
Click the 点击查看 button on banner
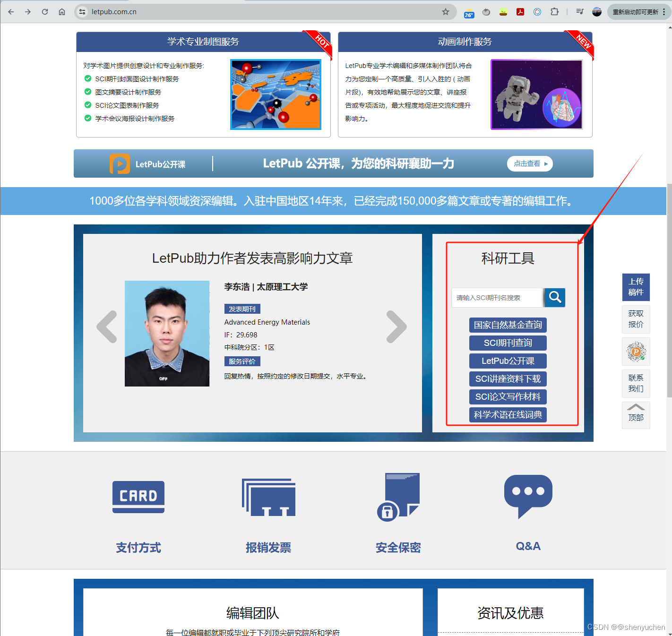click(x=530, y=163)
